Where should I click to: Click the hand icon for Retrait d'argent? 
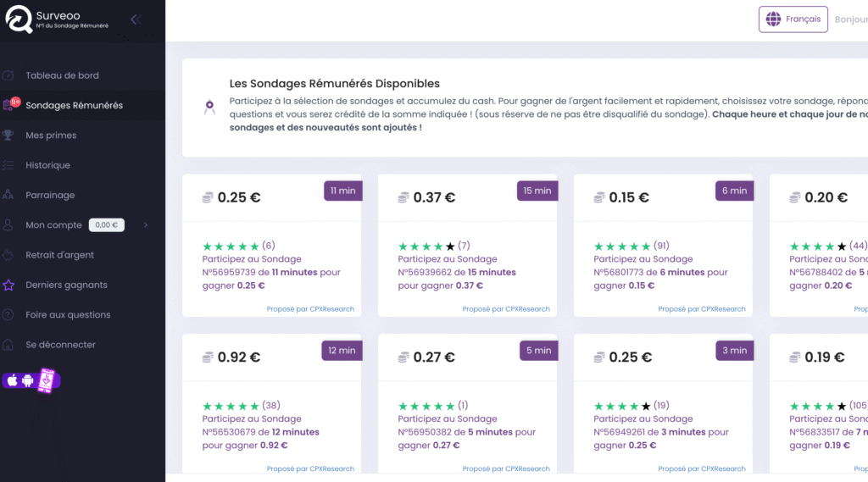point(8,255)
